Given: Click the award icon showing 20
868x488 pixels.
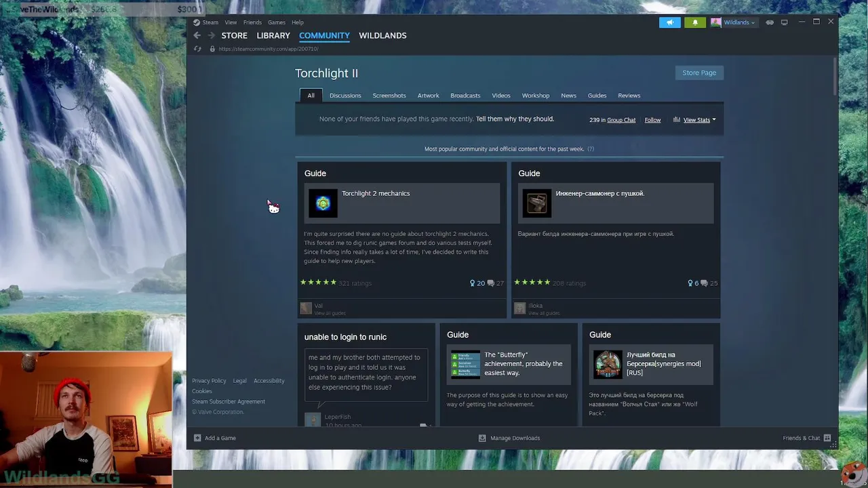Looking at the screenshot, I should pos(473,283).
